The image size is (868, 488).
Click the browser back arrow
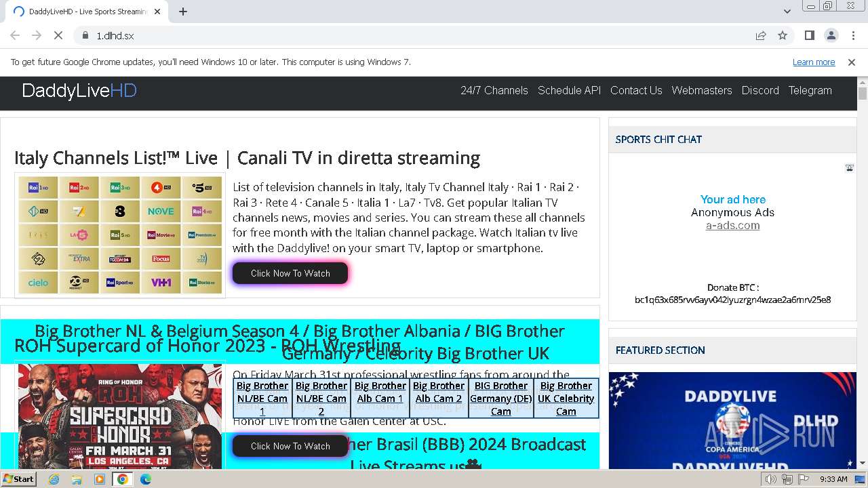(15, 35)
